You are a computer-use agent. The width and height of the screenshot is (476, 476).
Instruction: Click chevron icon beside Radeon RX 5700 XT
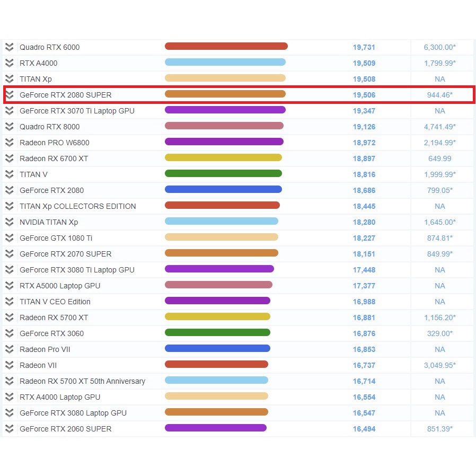pos(10,318)
